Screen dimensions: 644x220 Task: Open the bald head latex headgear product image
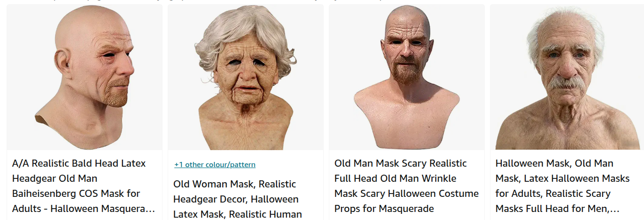click(85, 77)
